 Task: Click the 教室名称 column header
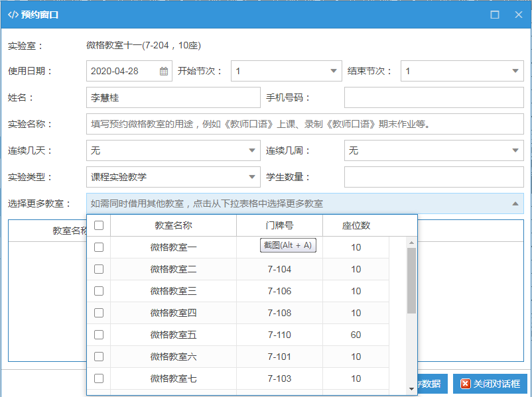173,225
